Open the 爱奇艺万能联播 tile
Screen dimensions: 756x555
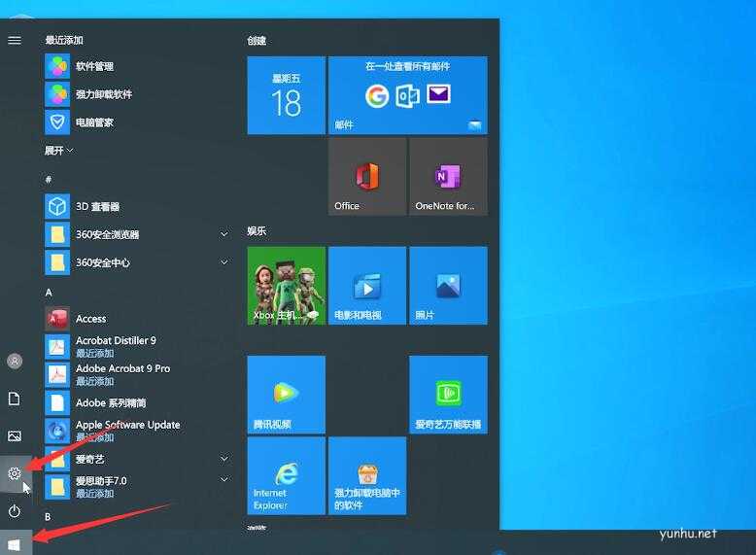pos(448,395)
